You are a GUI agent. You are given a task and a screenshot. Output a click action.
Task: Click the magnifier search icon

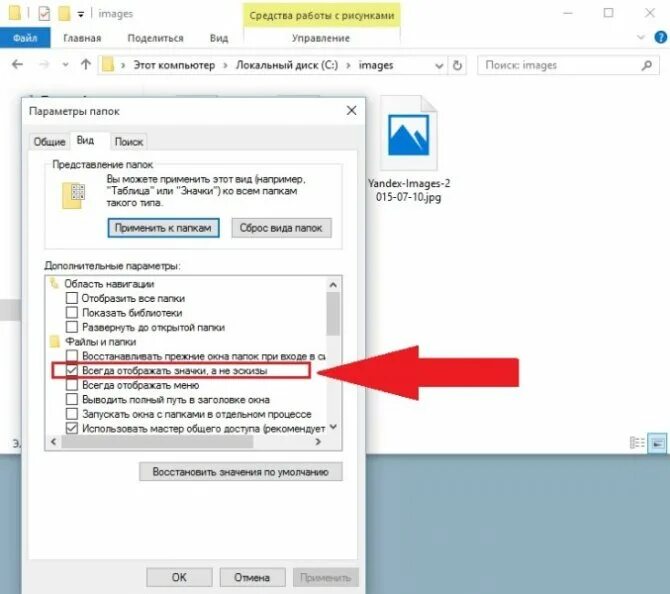(x=647, y=65)
